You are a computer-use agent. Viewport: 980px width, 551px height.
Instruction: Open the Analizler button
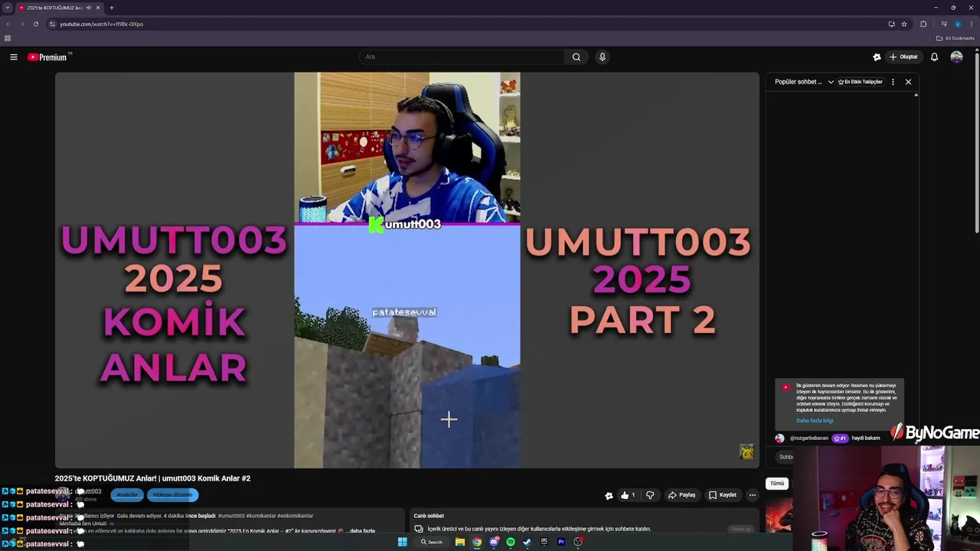[x=127, y=495]
